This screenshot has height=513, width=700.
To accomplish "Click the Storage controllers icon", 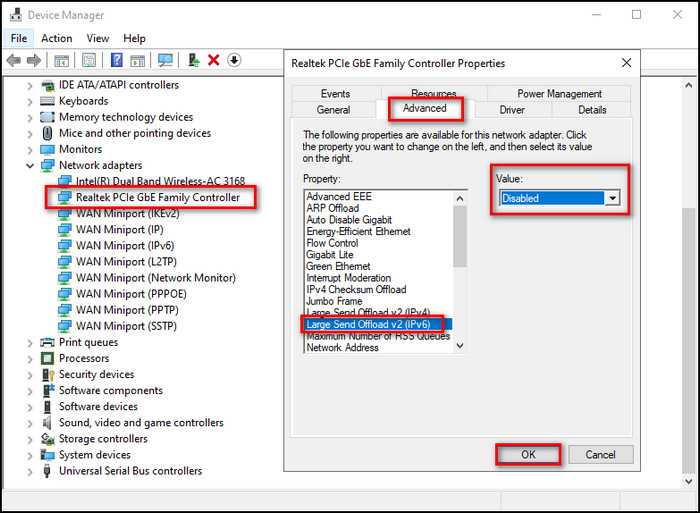I will tap(47, 438).
